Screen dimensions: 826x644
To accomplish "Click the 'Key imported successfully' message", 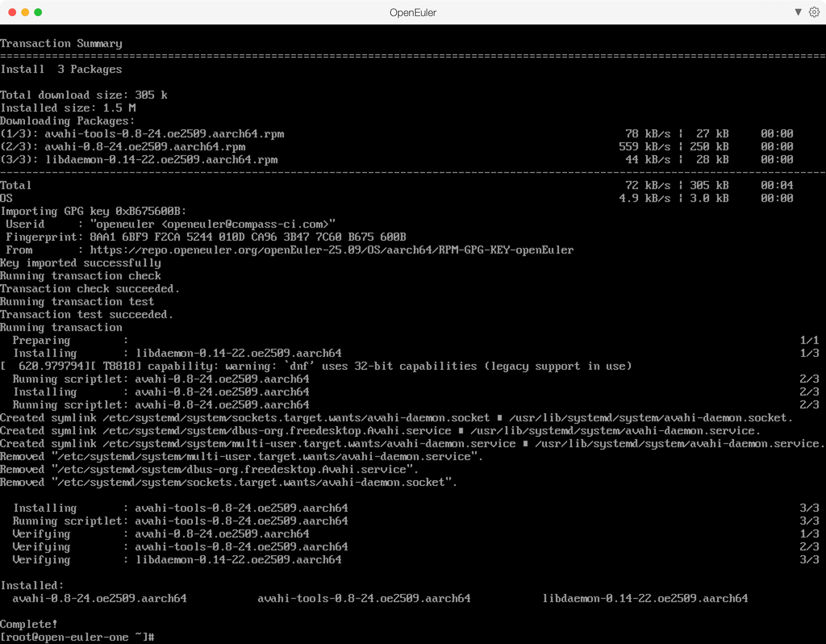I will [x=81, y=263].
